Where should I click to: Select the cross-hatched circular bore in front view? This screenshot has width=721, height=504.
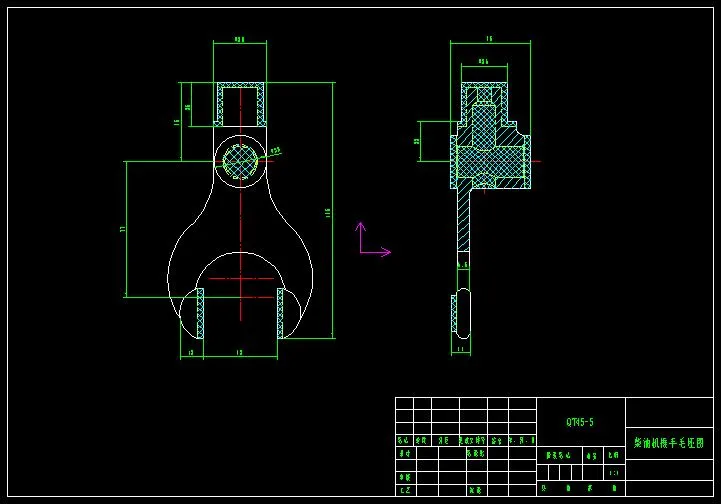tap(240, 161)
